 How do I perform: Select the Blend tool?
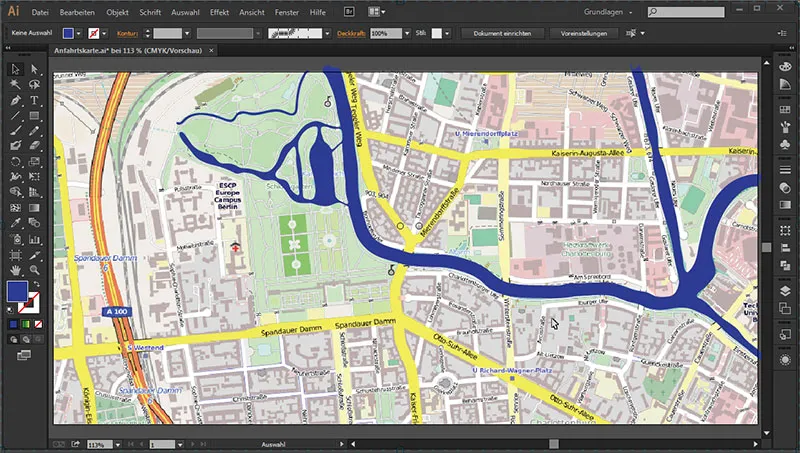pyautogui.click(x=34, y=223)
